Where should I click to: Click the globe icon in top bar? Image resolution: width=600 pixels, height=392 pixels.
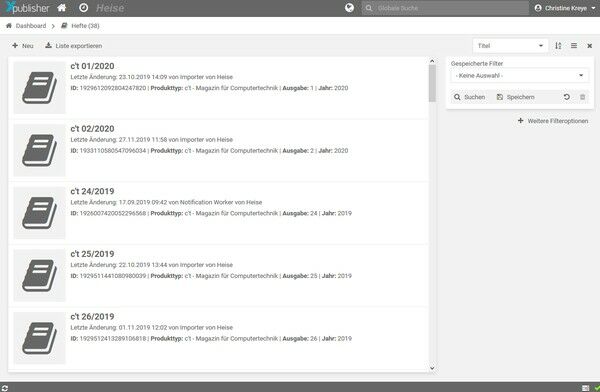click(349, 8)
